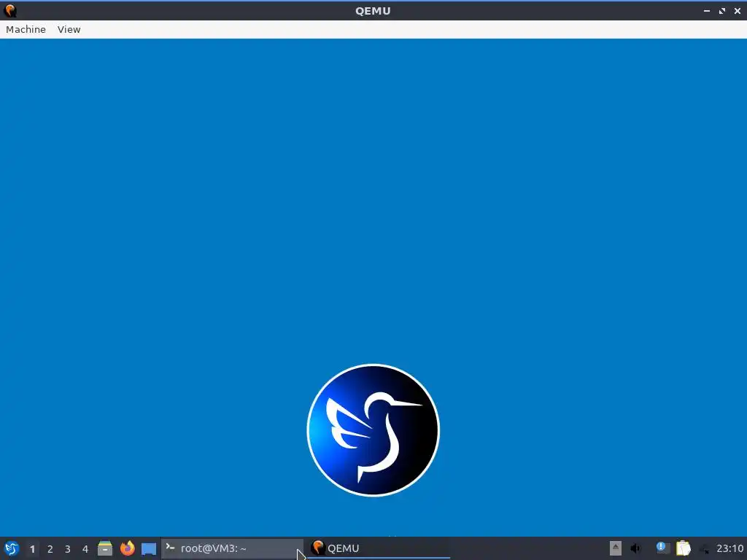Switch to virtual desktop 1
This screenshot has width=747, height=560.
click(32, 549)
